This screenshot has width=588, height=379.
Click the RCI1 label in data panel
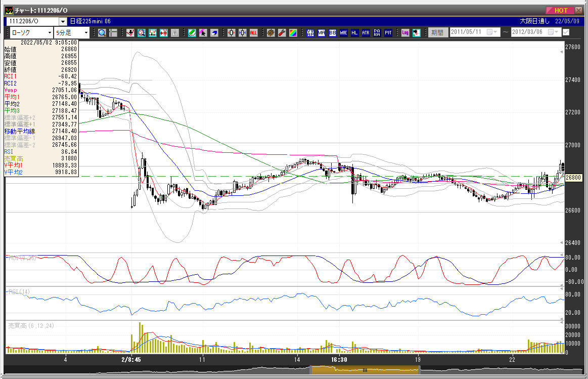[x=11, y=76]
